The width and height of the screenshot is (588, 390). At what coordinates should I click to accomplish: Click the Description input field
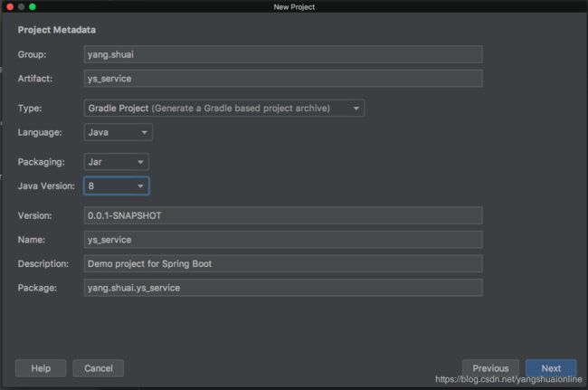(283, 263)
